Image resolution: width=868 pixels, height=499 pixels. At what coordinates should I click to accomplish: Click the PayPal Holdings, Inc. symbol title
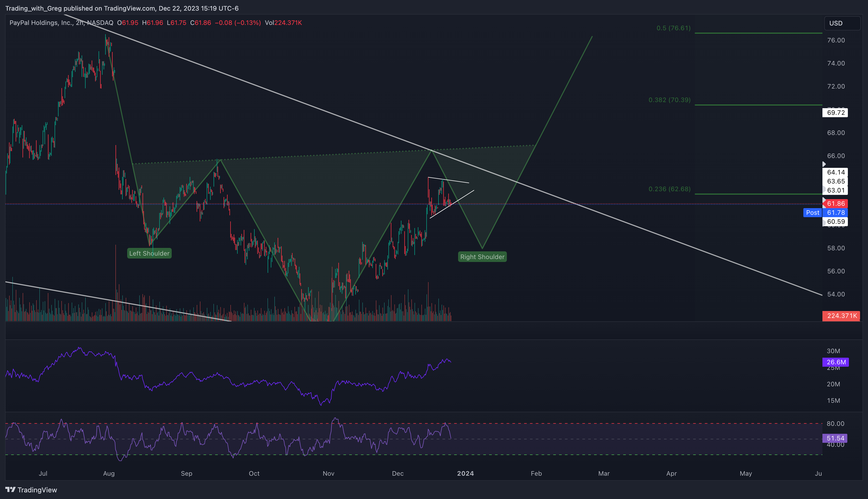(61, 23)
